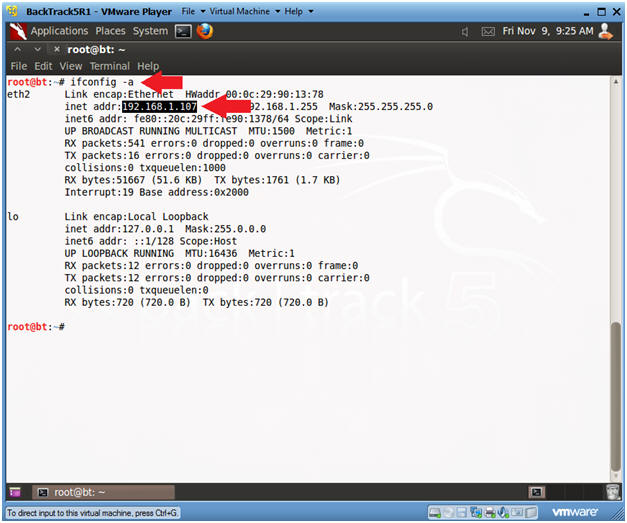Screen dimensions: 627x523
Task: Launch Firefox from the top panel
Action: tap(205, 31)
